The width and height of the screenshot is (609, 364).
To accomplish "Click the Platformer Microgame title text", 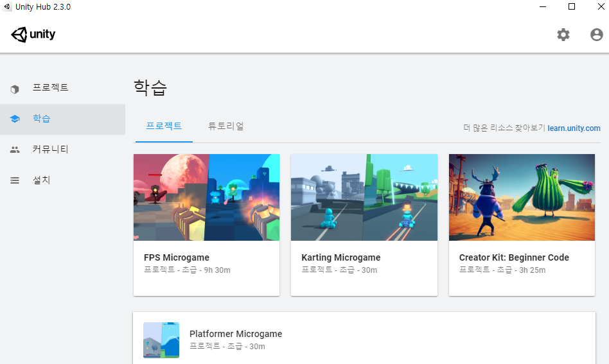I will point(236,334).
